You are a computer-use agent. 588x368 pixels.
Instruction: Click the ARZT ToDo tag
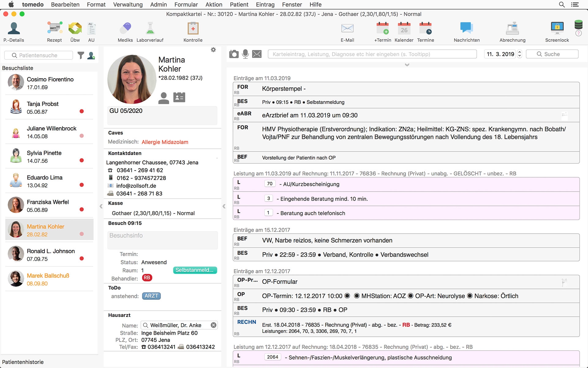pos(151,296)
